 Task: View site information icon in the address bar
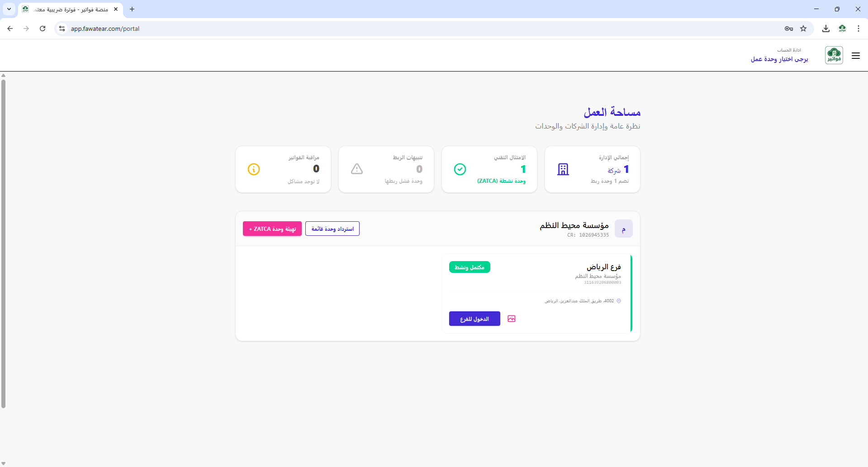coord(62,29)
